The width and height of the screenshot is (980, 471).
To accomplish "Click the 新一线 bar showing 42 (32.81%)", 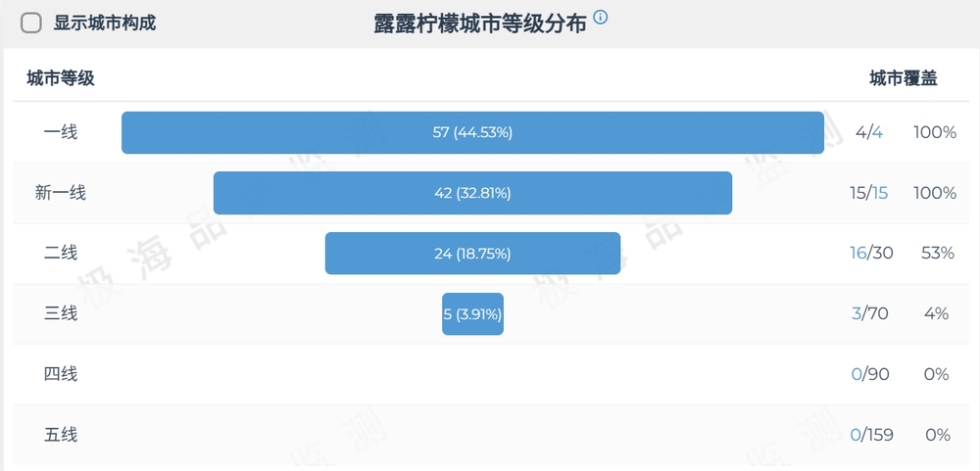I will (x=472, y=193).
